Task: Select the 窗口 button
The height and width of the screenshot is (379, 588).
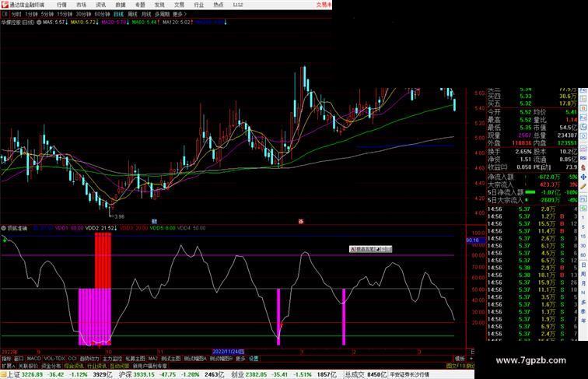Action: tap(19, 359)
